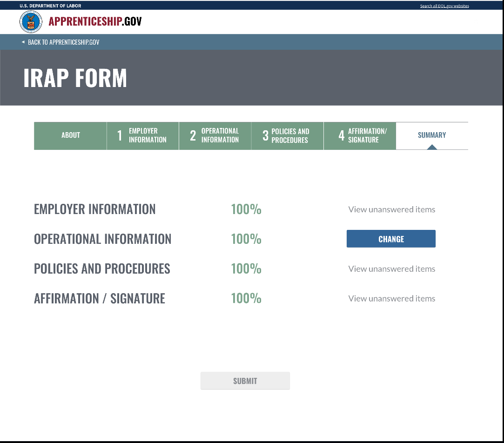This screenshot has width=504, height=443.
Task: Go to the 4 Affirmation/Signature tab
Action: pyautogui.click(x=360, y=136)
